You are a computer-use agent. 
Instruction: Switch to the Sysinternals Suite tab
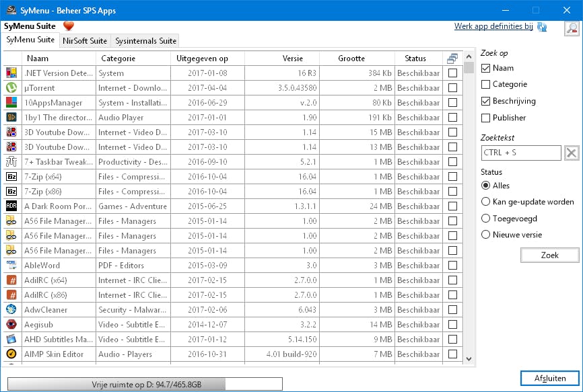(145, 41)
